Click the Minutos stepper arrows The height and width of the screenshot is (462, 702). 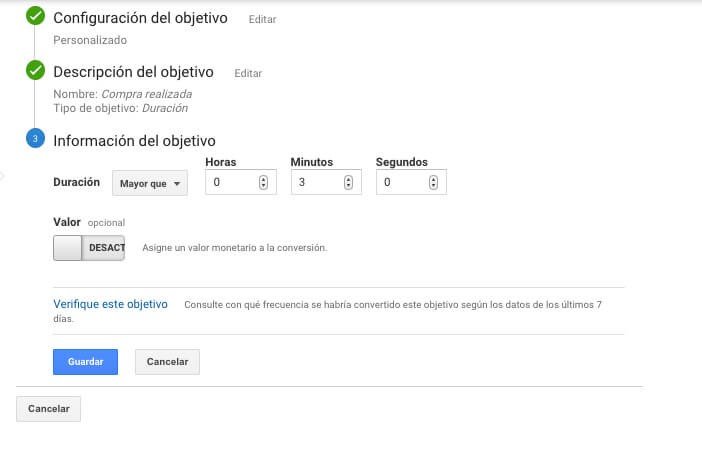[x=348, y=183]
